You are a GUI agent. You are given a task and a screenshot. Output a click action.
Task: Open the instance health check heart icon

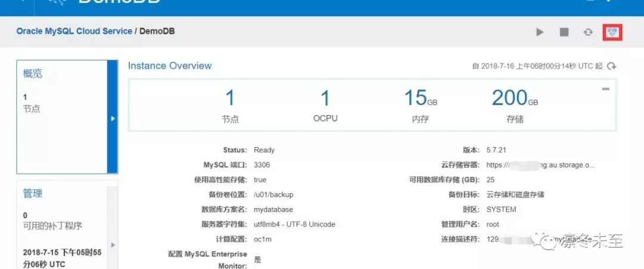(612, 32)
